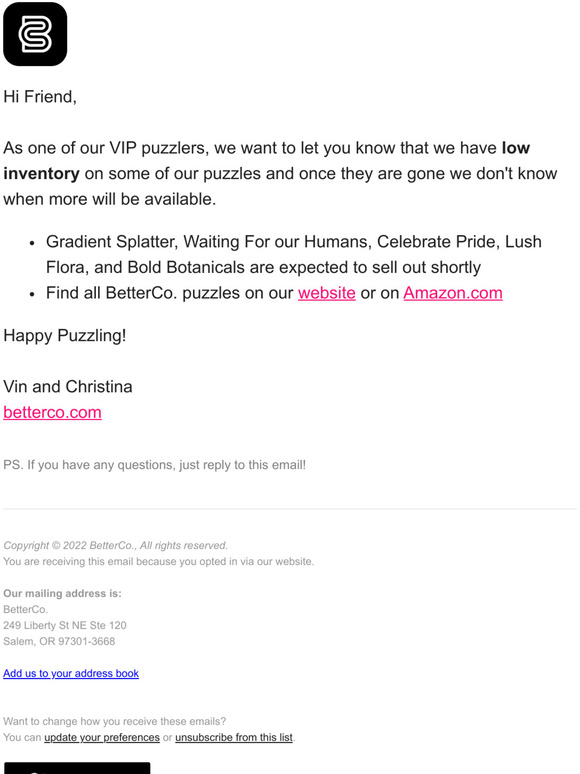Click the bold 'low inventory' text

point(267,161)
